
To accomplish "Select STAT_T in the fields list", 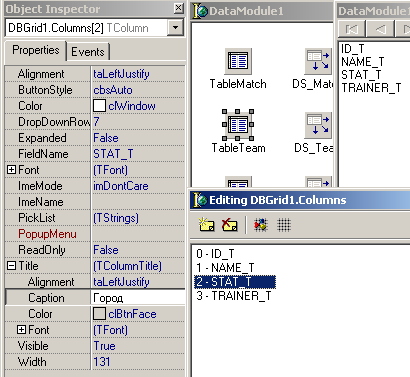I will pyautogui.click(x=361, y=75).
